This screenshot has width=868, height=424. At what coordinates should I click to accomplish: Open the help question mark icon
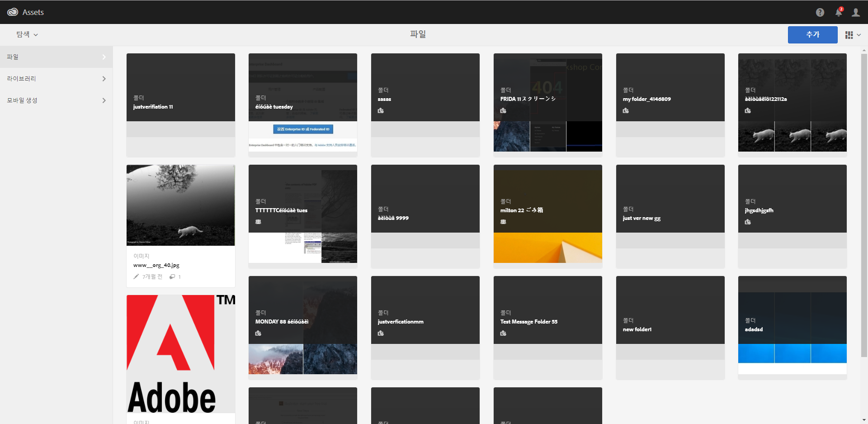pyautogui.click(x=820, y=13)
